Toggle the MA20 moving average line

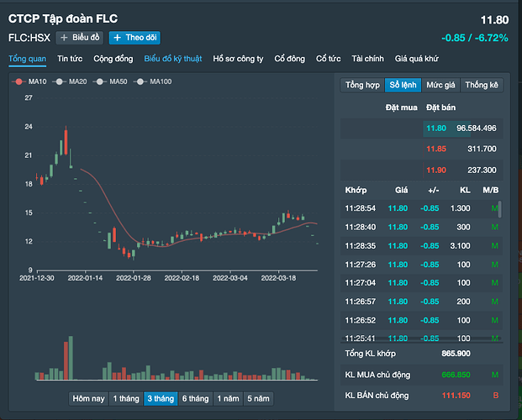[x=71, y=81]
